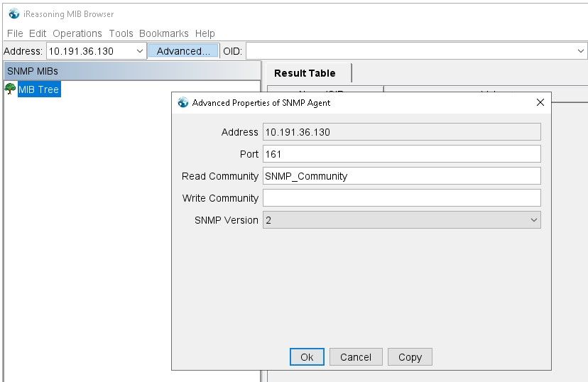Image resolution: width=588 pixels, height=382 pixels.
Task: Open the File menu
Action: pos(15,33)
